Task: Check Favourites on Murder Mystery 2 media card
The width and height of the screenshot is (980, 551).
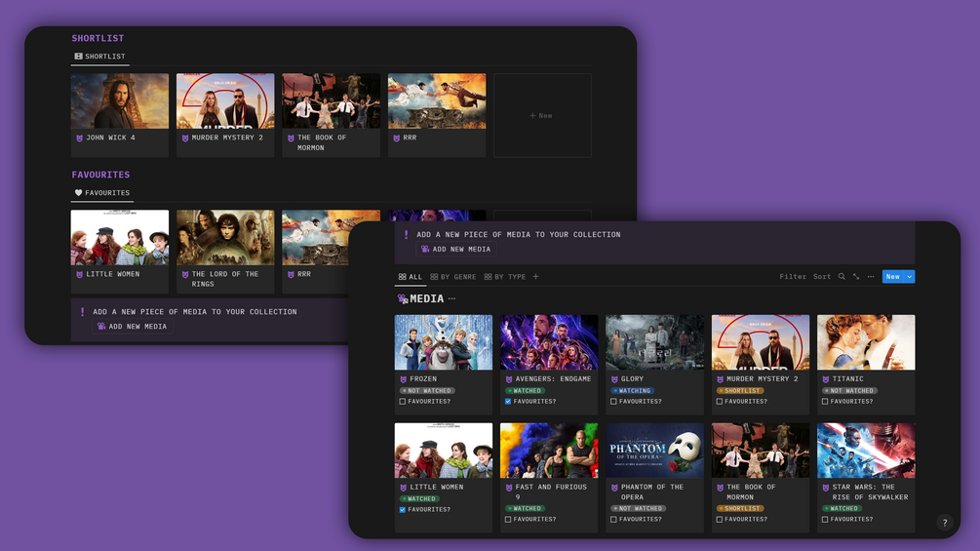Action: pyautogui.click(x=720, y=402)
